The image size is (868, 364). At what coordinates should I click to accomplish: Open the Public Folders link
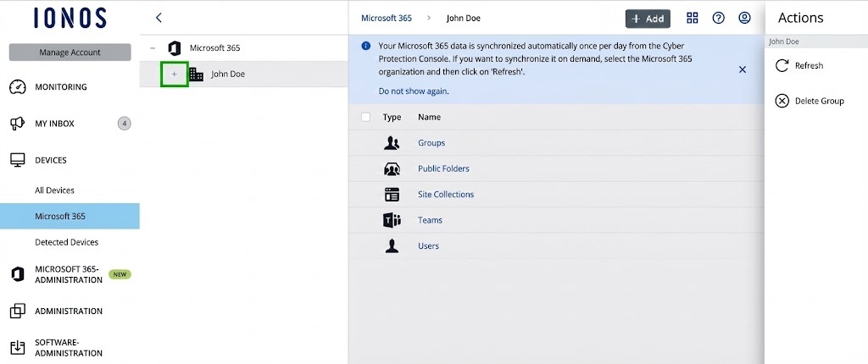coord(443,168)
